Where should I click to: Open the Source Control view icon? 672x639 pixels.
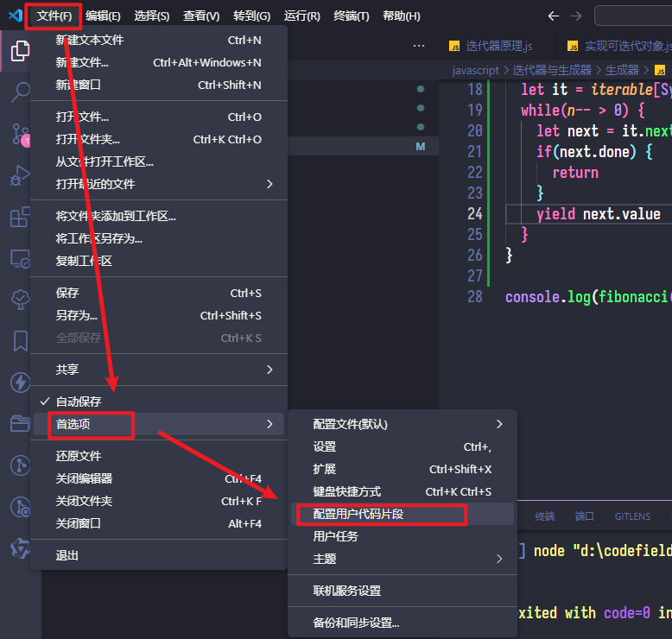pos(20,134)
